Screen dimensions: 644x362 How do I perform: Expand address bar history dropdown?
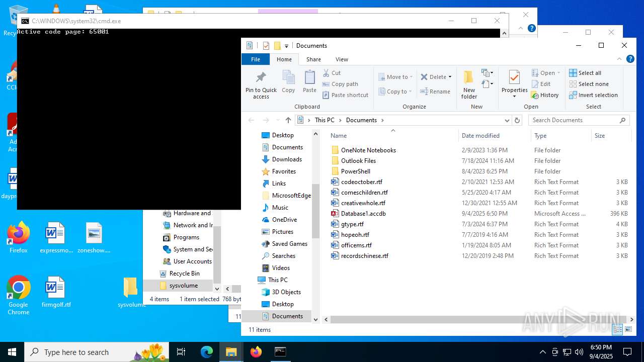507,120
